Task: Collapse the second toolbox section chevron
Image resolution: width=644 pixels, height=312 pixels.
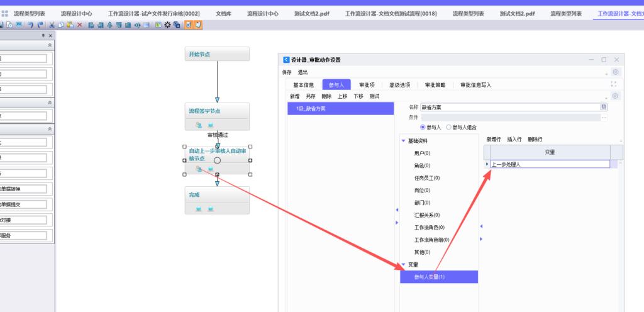Action: point(50,103)
